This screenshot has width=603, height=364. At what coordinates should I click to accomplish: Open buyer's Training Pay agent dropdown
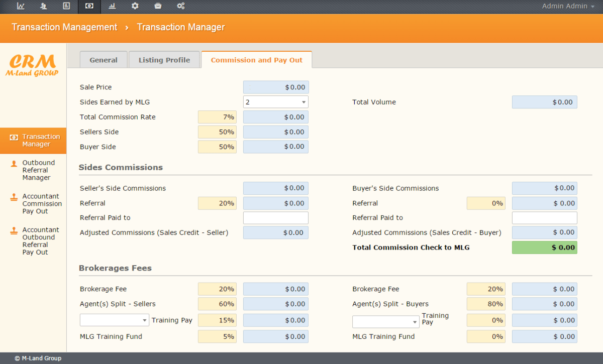click(x=385, y=322)
